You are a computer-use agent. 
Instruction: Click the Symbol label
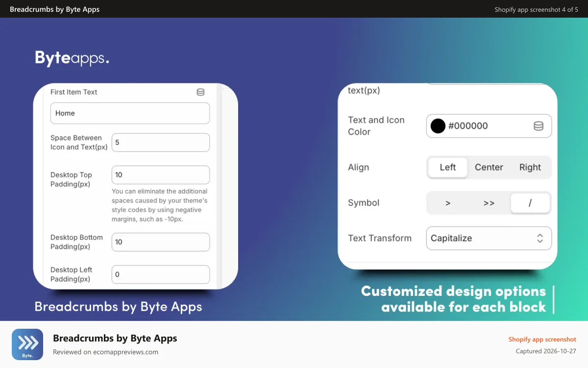coord(364,203)
